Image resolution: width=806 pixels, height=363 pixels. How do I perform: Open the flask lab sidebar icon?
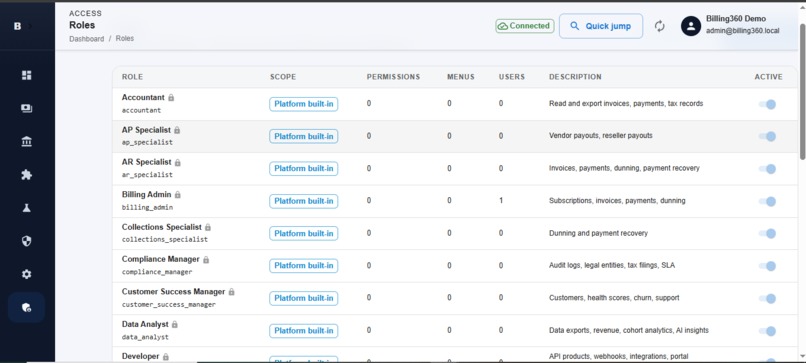[x=26, y=208]
